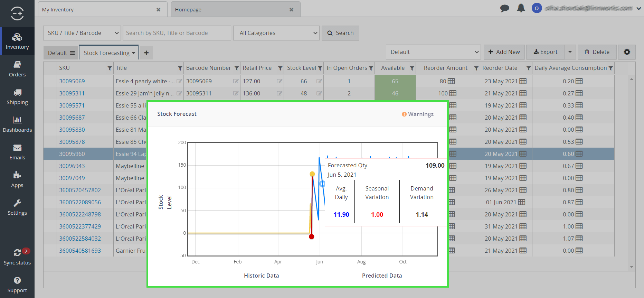Open grid settings gear icon
The width and height of the screenshot is (644, 298).
(x=627, y=52)
